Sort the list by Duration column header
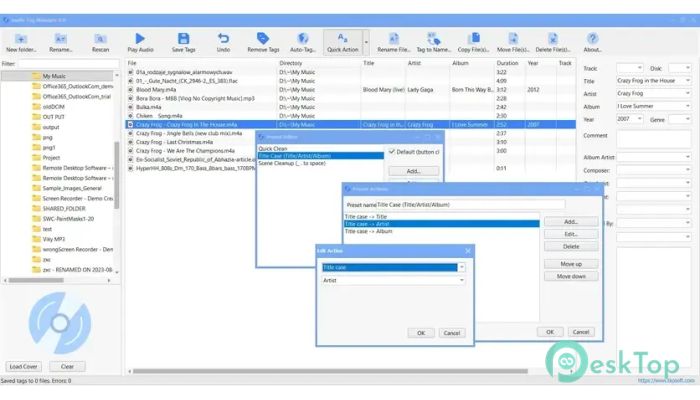The width and height of the screenshot is (700, 400). click(507, 63)
